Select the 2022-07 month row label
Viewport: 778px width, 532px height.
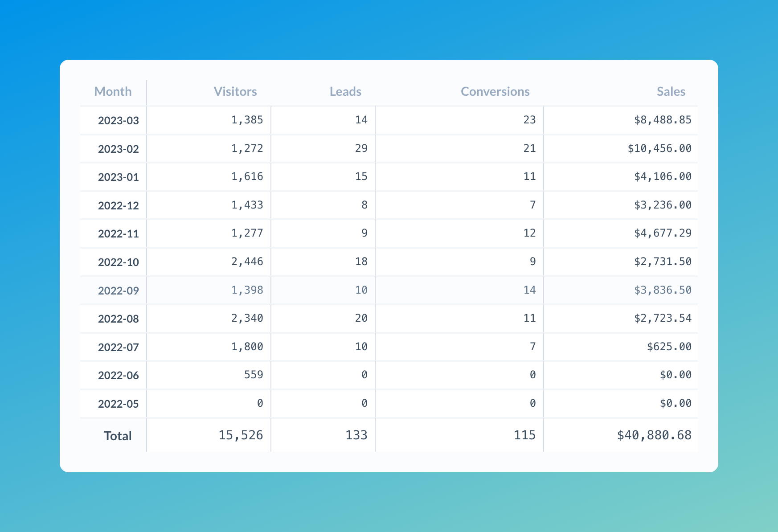click(x=119, y=347)
